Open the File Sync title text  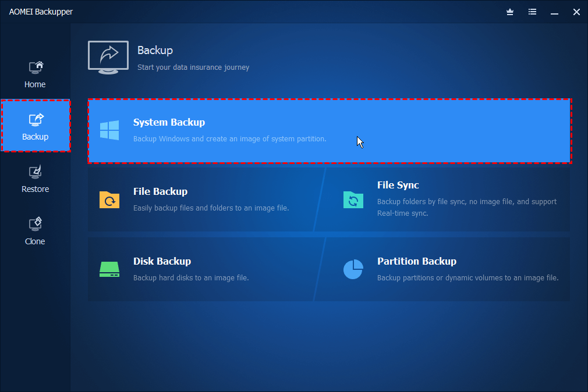click(x=398, y=186)
